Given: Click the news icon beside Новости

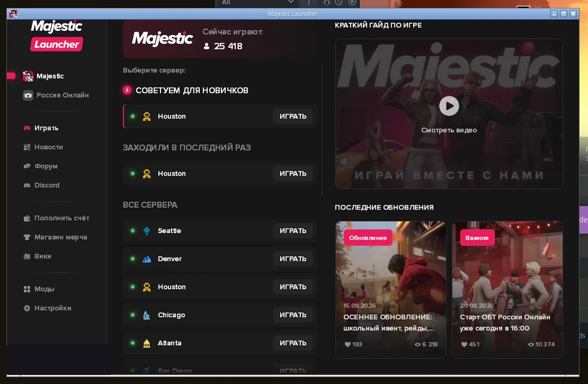Looking at the screenshot, I should 27,147.
